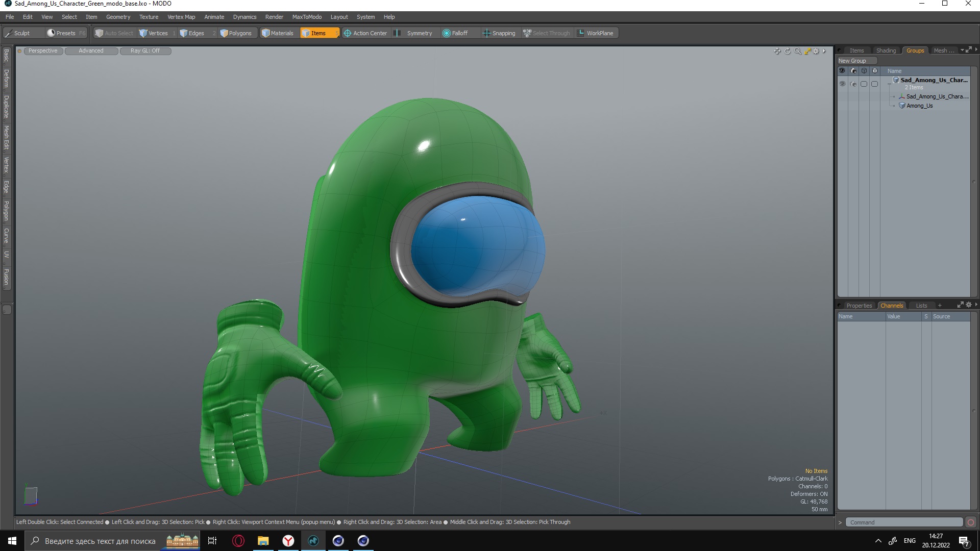Click the command history expander arrow
The width and height of the screenshot is (980, 551).
pos(840,522)
